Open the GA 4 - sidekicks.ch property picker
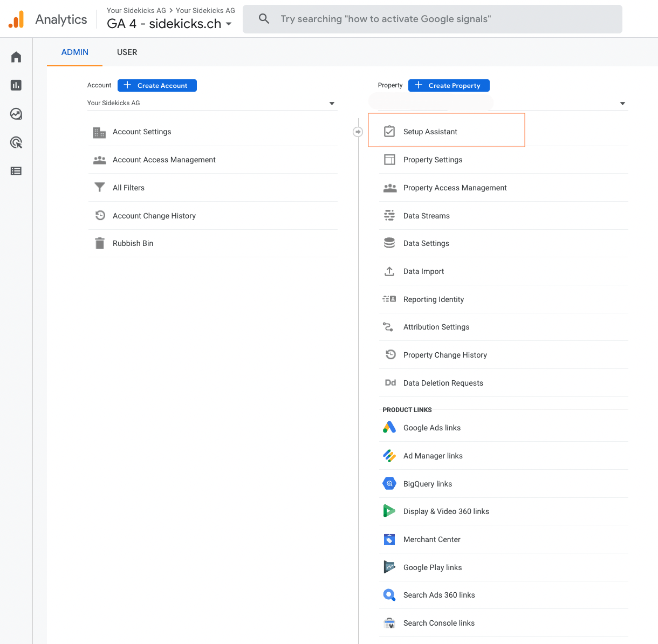Viewport: 658px width, 644px height. (169, 24)
